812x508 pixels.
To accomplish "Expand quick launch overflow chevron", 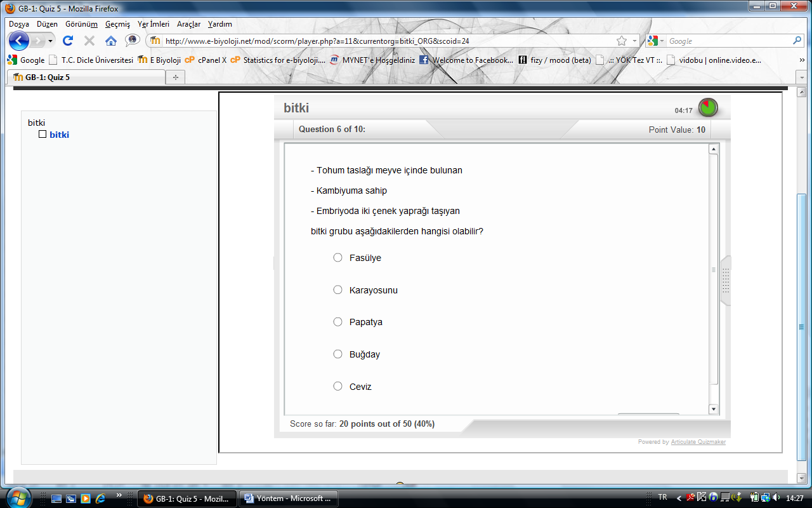I will pos(119,495).
